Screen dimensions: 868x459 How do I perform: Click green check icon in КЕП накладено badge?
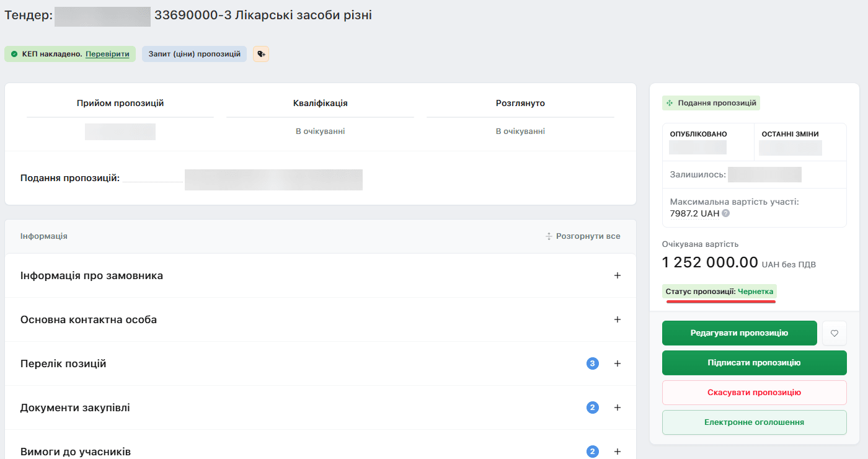[x=14, y=54]
